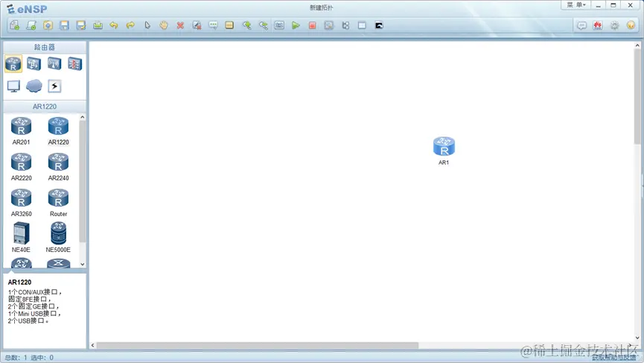This screenshot has height=363, width=644.
Task: Click the data capture icon
Action: coord(328,25)
